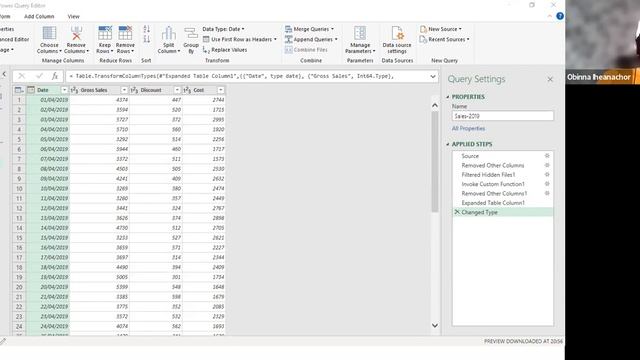Open the Merge Queries dropdown
640x360 pixels.
pyautogui.click(x=332, y=29)
